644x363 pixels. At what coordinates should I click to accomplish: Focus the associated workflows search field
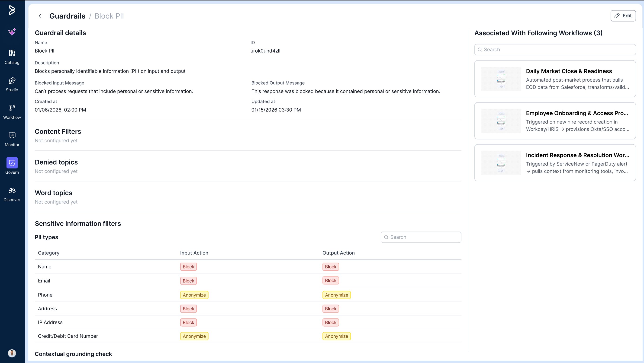555,49
